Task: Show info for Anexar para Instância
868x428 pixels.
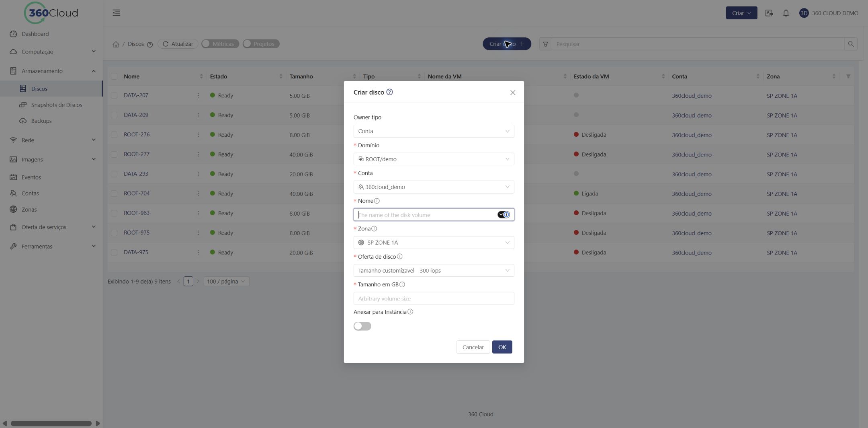Action: pyautogui.click(x=410, y=312)
